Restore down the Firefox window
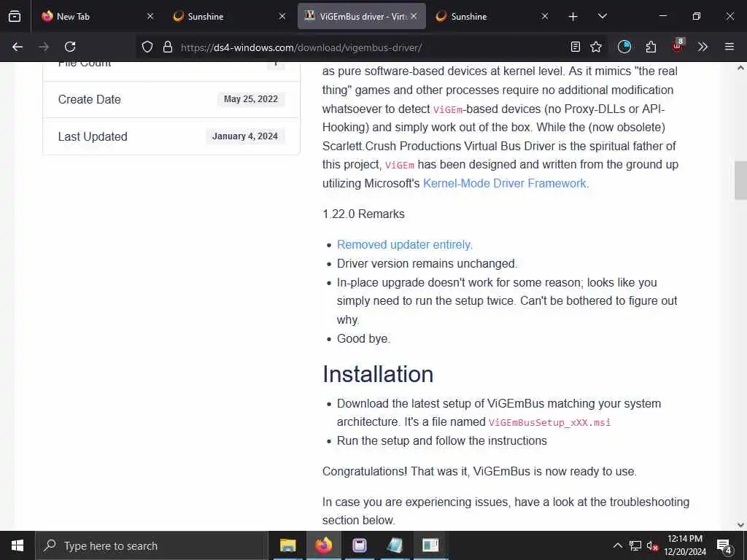747x560 pixels. click(697, 16)
